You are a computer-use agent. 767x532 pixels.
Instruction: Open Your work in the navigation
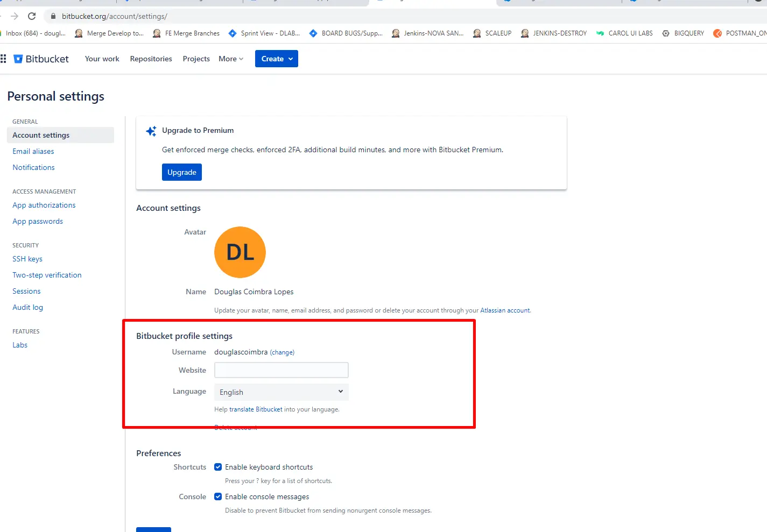pos(102,59)
